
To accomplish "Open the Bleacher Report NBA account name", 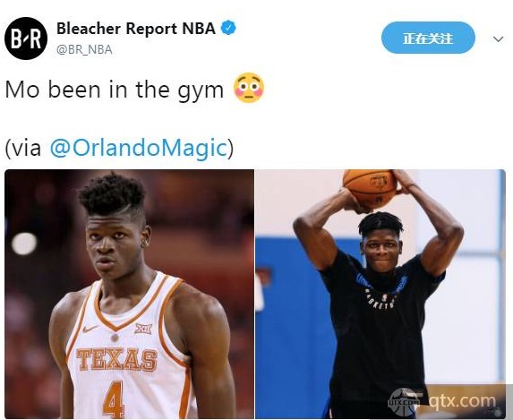I will [x=136, y=29].
